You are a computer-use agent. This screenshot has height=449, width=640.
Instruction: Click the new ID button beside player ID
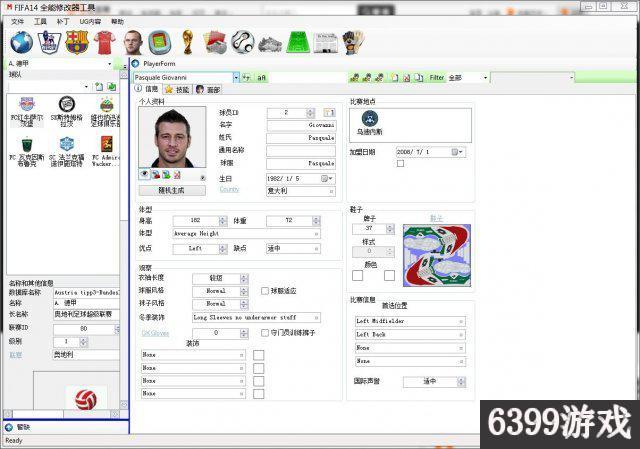coord(329,112)
